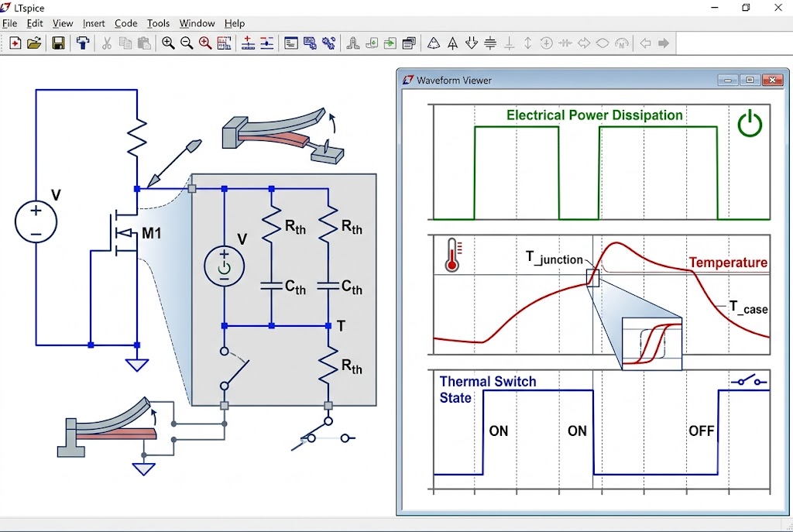The width and height of the screenshot is (793, 532).
Task: Click the black Zoom In magnifier
Action: point(168,43)
